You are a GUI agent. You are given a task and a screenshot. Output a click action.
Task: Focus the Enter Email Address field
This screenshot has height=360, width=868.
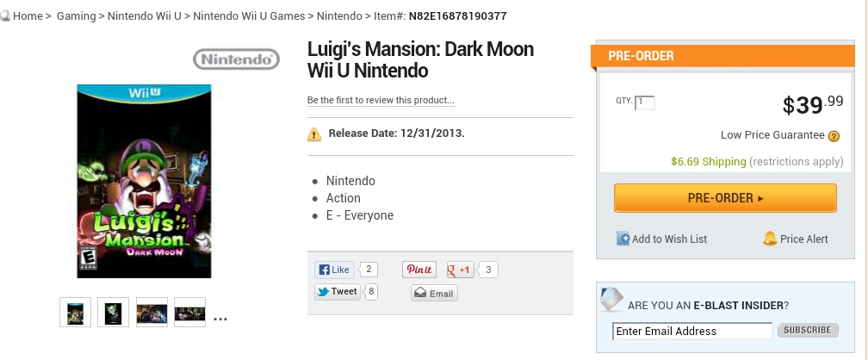click(x=691, y=331)
